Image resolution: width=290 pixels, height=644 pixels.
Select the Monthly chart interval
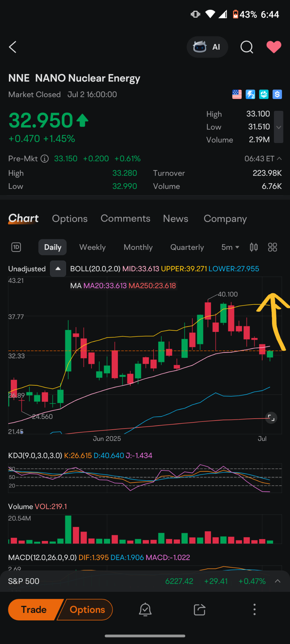[x=138, y=247]
